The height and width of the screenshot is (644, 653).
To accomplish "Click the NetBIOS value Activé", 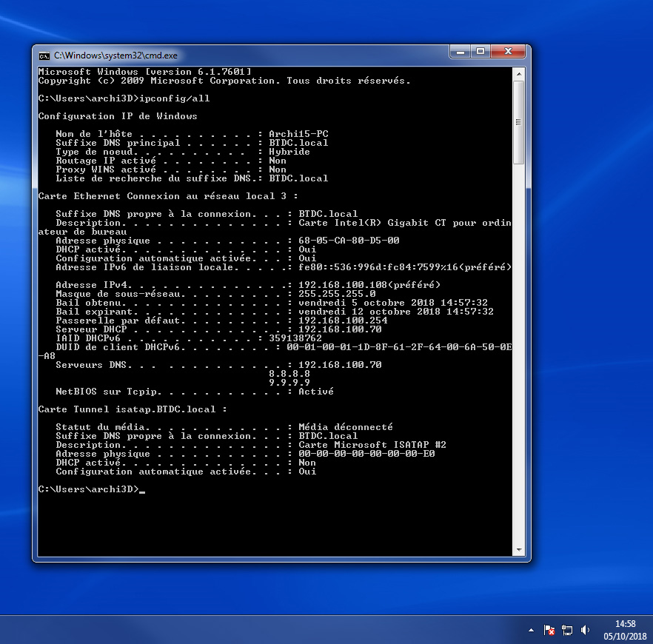I will coord(316,392).
